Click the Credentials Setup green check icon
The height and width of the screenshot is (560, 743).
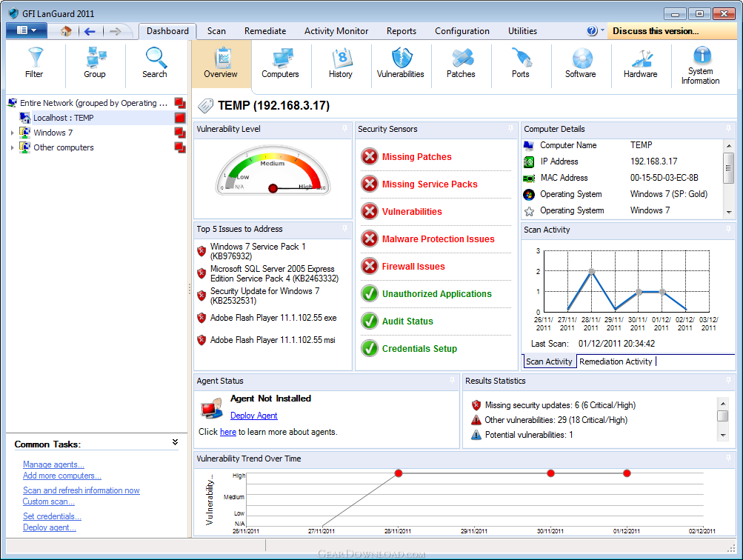pos(370,349)
